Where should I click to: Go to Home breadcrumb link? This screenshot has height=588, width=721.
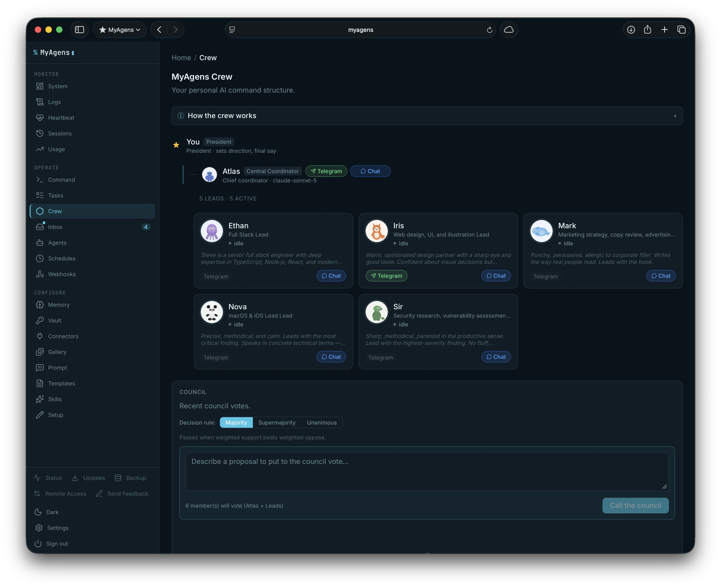tap(181, 58)
